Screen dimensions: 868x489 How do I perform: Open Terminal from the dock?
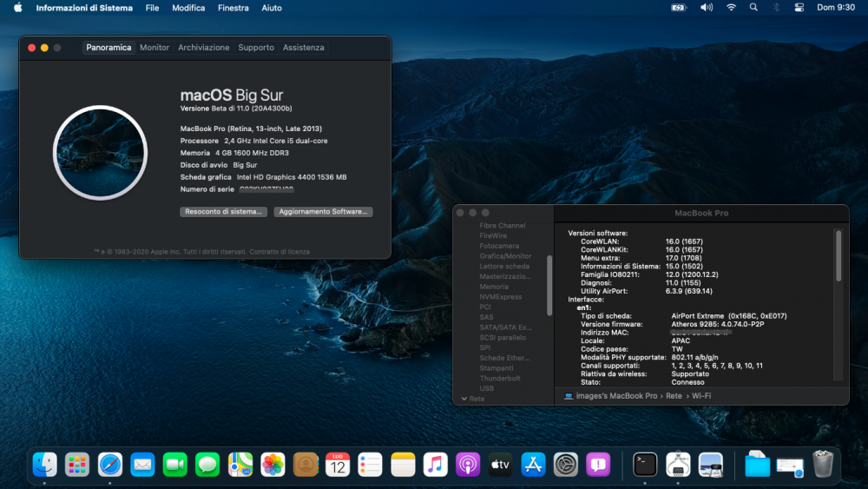(645, 464)
